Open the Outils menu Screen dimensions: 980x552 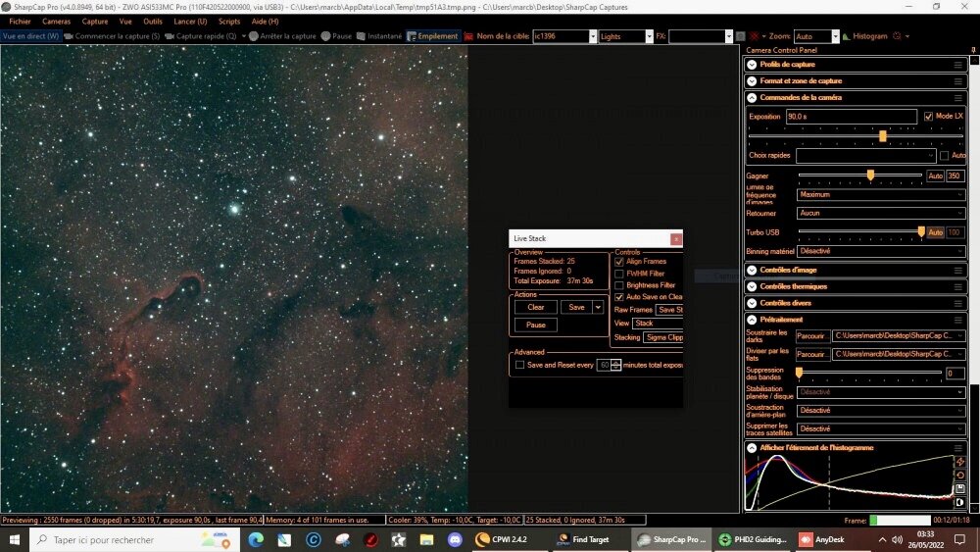point(153,22)
